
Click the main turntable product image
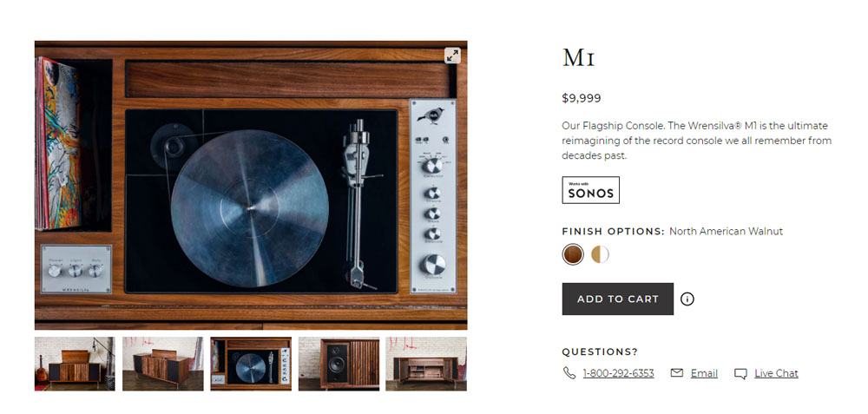(251, 185)
